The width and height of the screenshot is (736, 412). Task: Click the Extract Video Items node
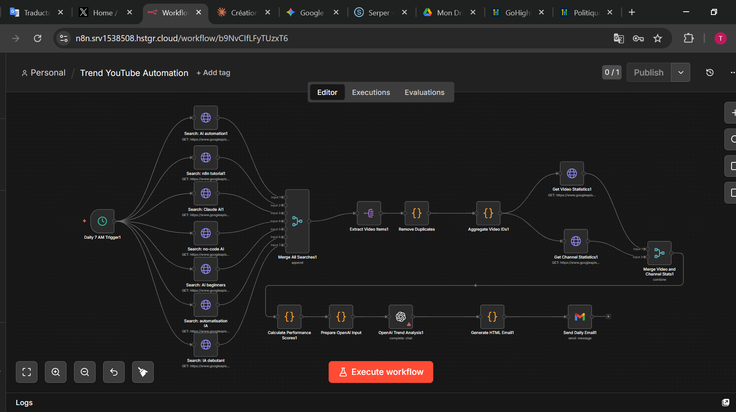tap(369, 214)
